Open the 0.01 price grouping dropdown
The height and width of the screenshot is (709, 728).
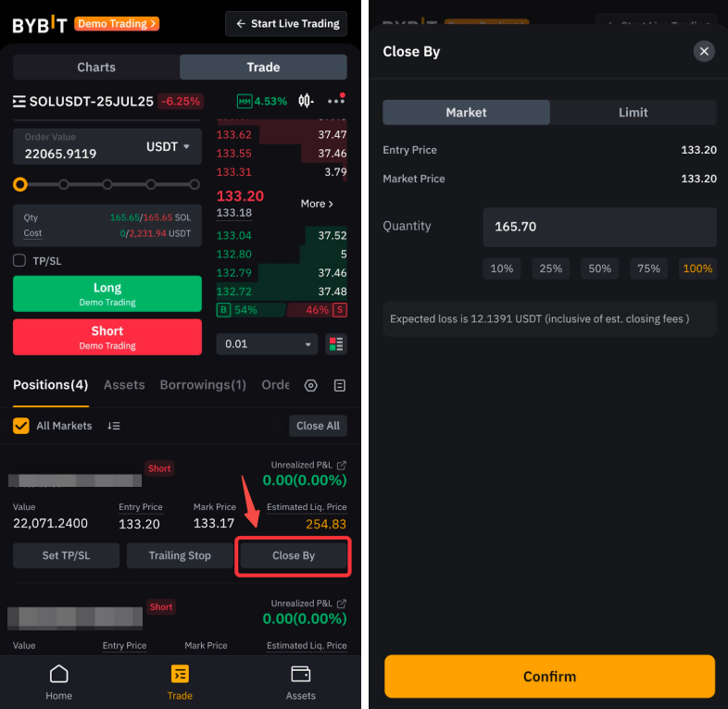tap(267, 344)
